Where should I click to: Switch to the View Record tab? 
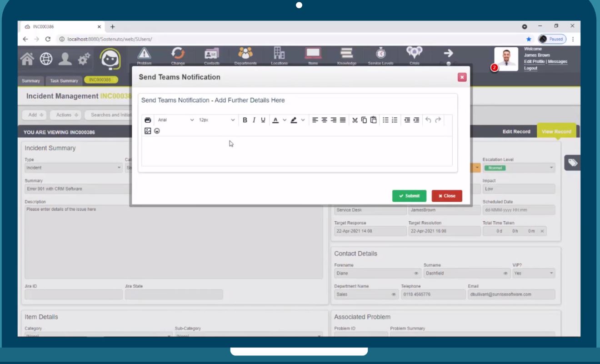click(x=556, y=131)
